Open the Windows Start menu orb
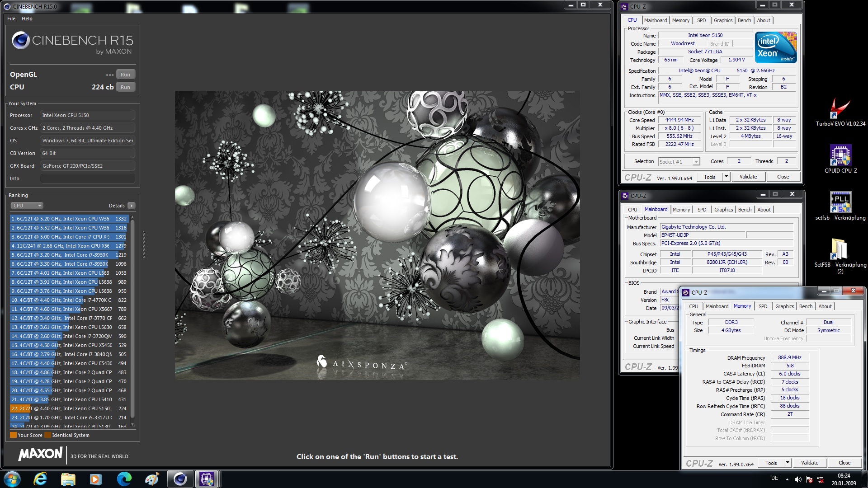 (x=12, y=479)
